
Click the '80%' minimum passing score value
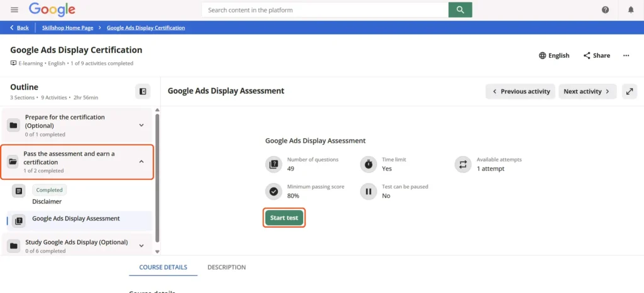(293, 196)
